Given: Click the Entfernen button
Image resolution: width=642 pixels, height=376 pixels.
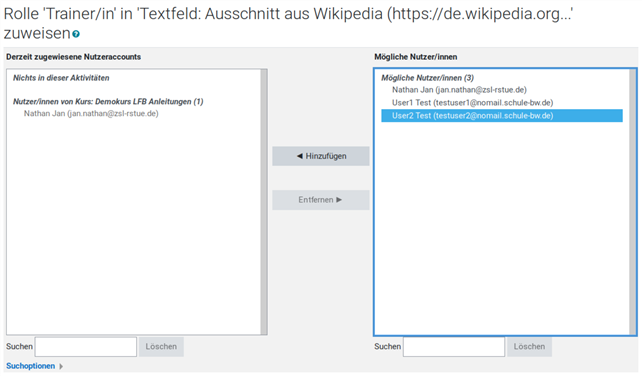Looking at the screenshot, I should coord(321,200).
